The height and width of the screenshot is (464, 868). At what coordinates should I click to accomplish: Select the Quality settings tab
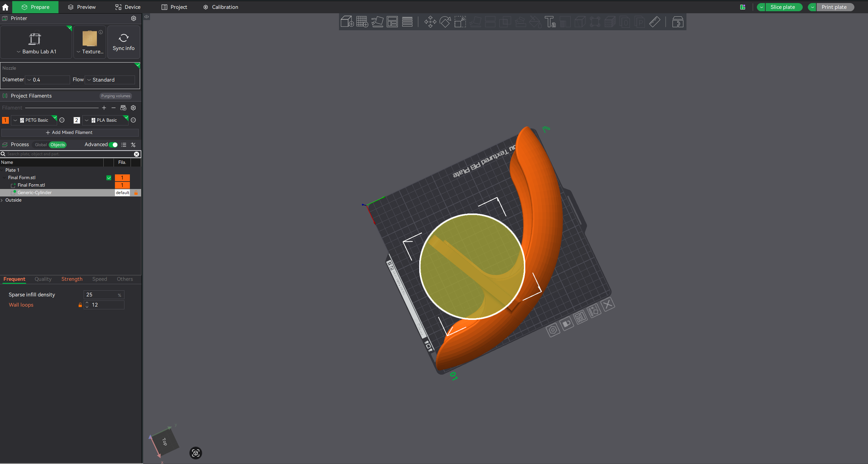[43, 279]
